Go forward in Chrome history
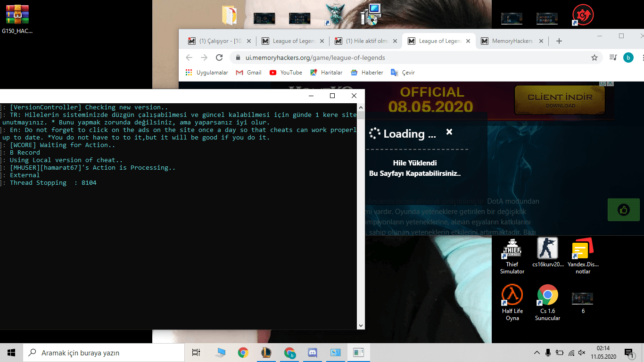The width and height of the screenshot is (644, 362). (x=204, y=58)
